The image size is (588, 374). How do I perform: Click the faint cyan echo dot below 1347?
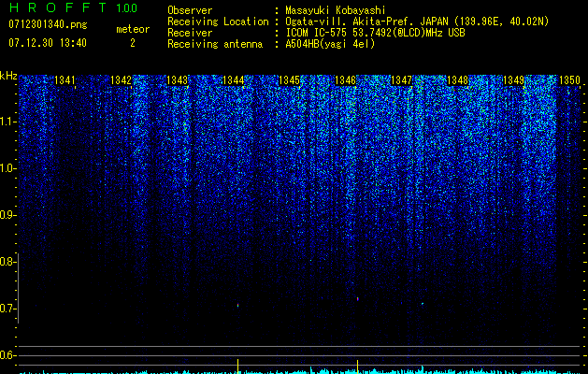[423, 304]
